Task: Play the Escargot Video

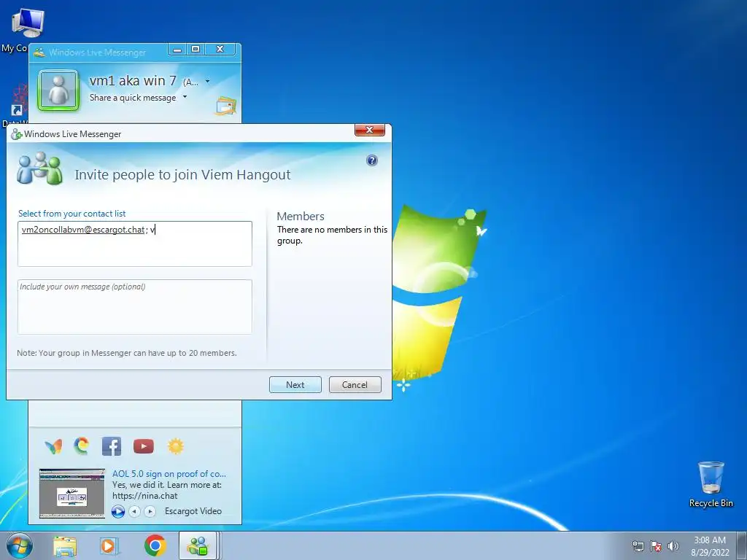Action: pos(118,511)
